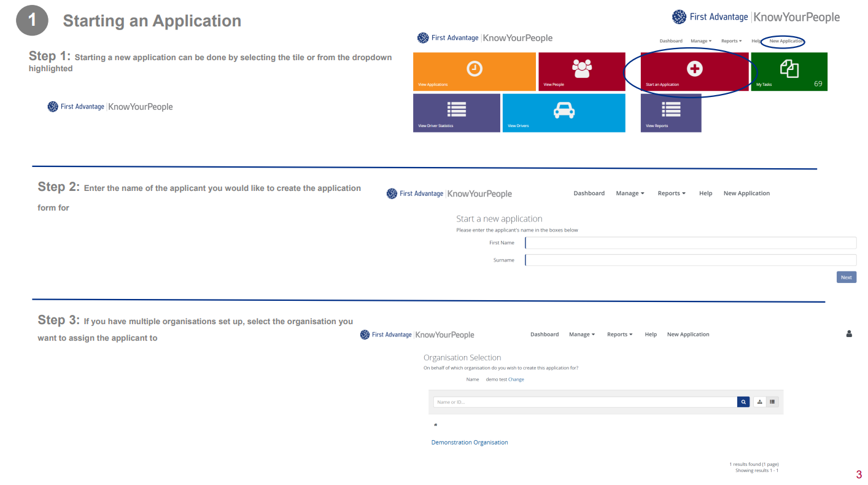The height and width of the screenshot is (485, 868).
Task: Click the View Driver Statistics tile
Action: [x=457, y=113]
